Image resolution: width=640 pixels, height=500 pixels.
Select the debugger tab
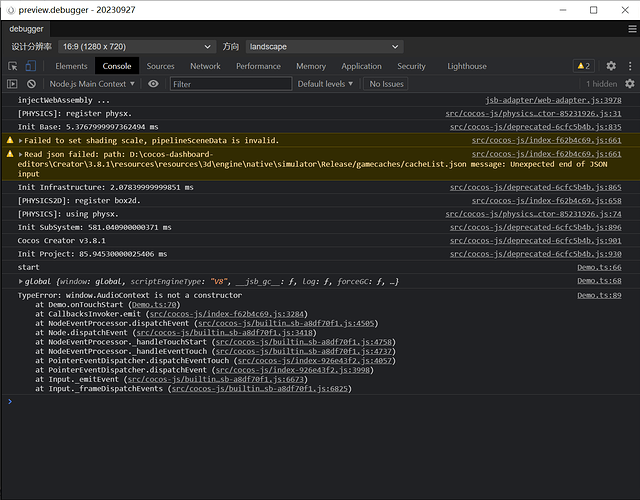[x=26, y=29]
